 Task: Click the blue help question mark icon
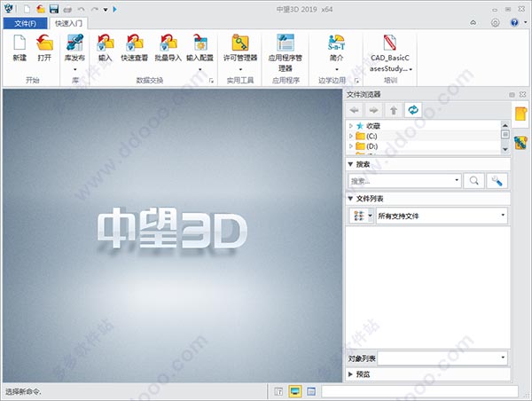[514, 22]
